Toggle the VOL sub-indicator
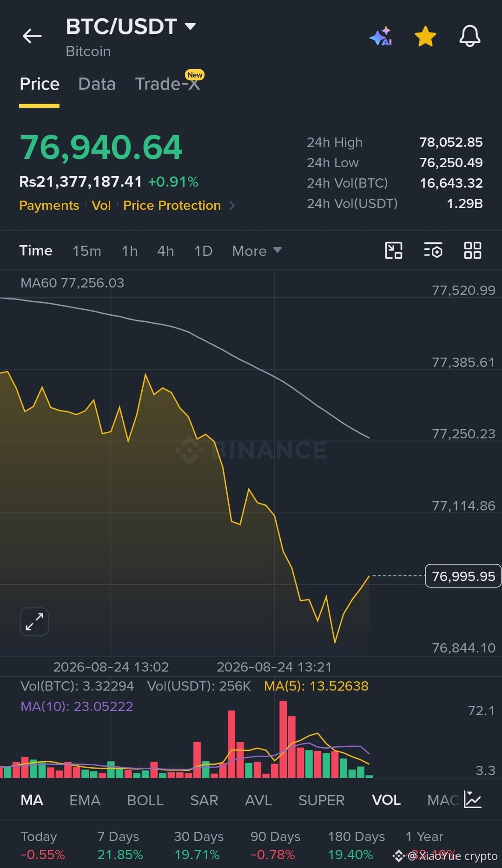502x868 pixels. click(386, 800)
